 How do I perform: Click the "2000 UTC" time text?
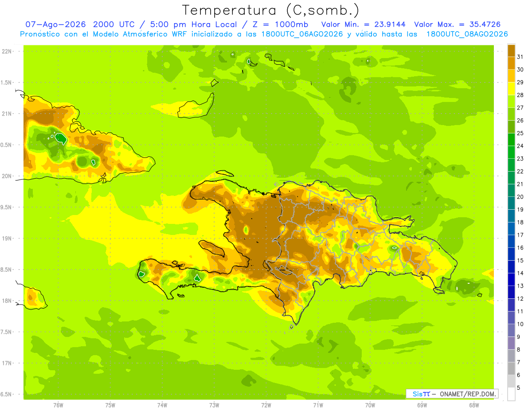click(114, 24)
